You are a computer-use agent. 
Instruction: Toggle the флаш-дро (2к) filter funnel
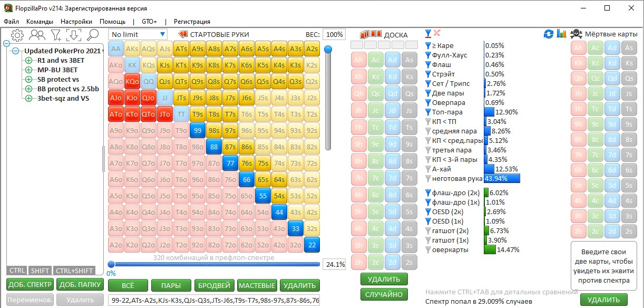(x=428, y=192)
